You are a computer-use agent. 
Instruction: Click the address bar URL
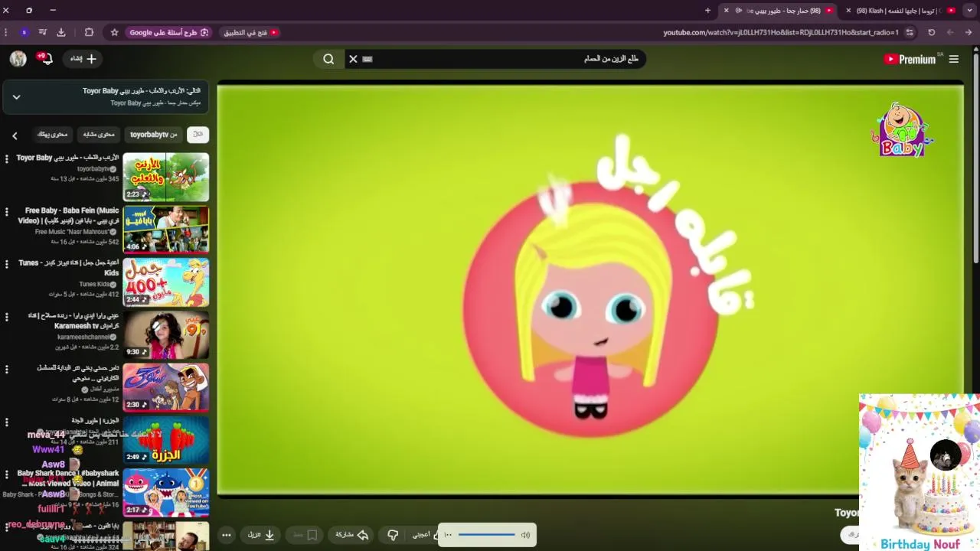click(780, 32)
